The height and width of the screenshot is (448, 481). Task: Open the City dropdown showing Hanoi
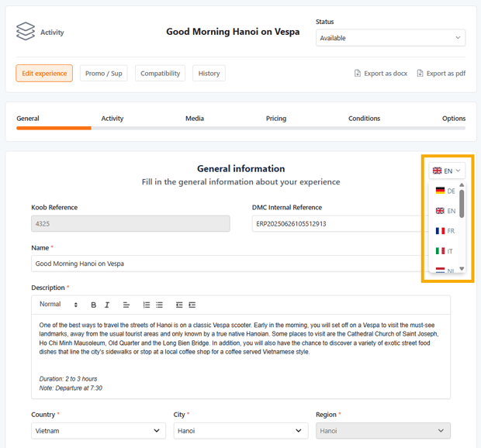click(x=240, y=431)
